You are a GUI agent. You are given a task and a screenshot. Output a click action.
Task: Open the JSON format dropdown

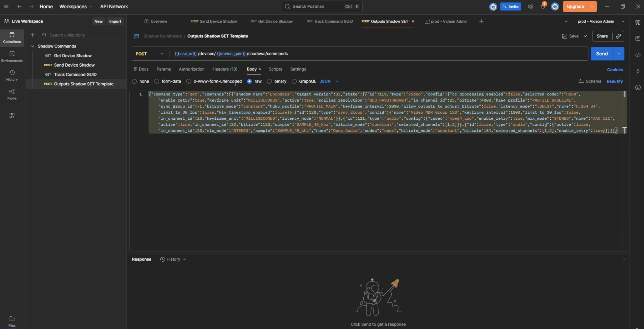tap(329, 81)
